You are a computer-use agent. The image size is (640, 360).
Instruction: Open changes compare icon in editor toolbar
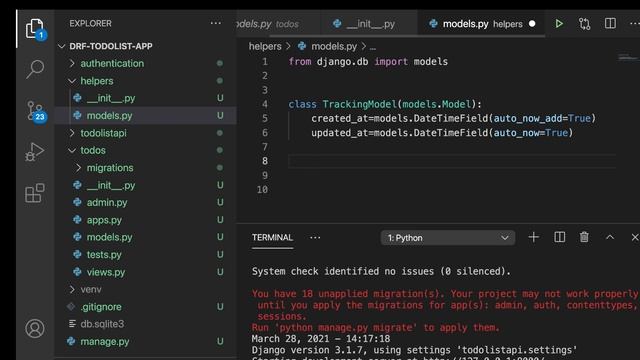click(584, 24)
